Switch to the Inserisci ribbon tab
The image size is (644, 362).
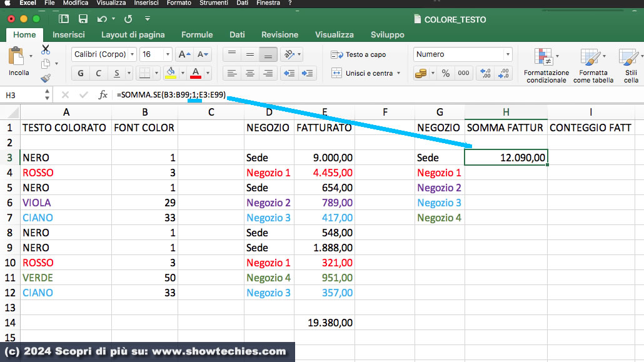coord(69,34)
